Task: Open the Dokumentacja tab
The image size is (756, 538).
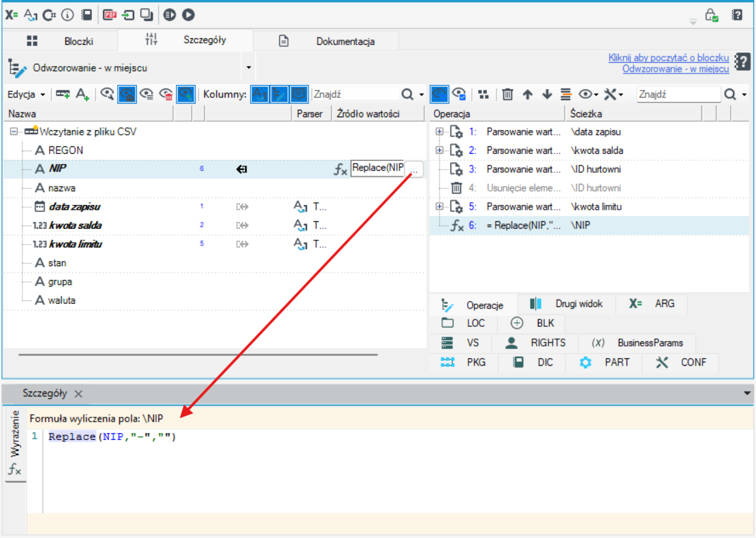Action: (x=326, y=41)
